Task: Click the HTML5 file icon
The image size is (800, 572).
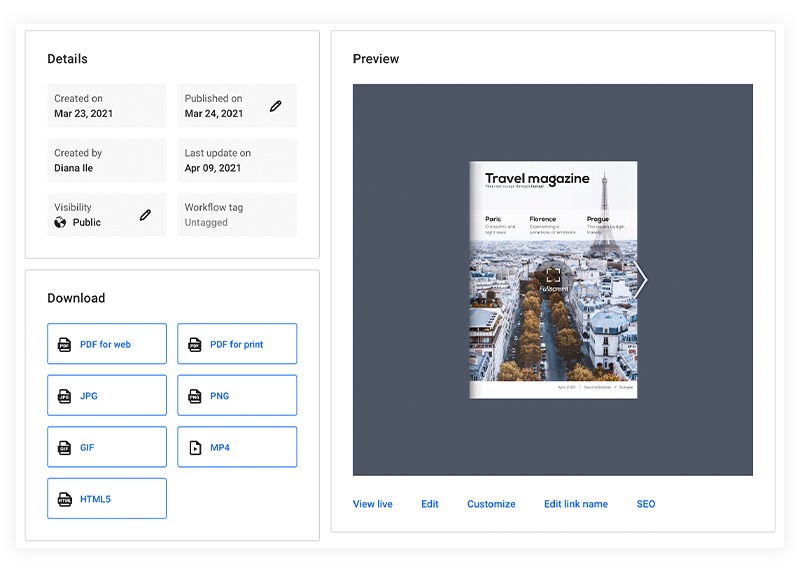Action: coord(65,499)
